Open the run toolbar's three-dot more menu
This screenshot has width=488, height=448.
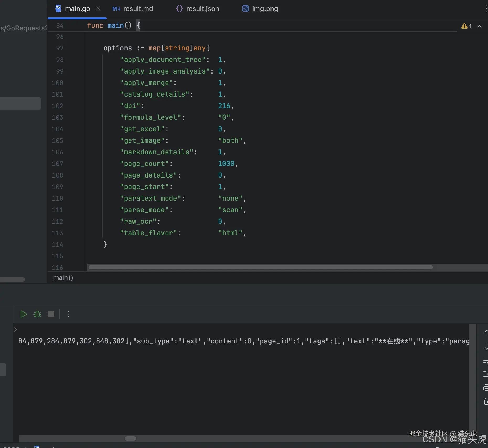[68, 314]
